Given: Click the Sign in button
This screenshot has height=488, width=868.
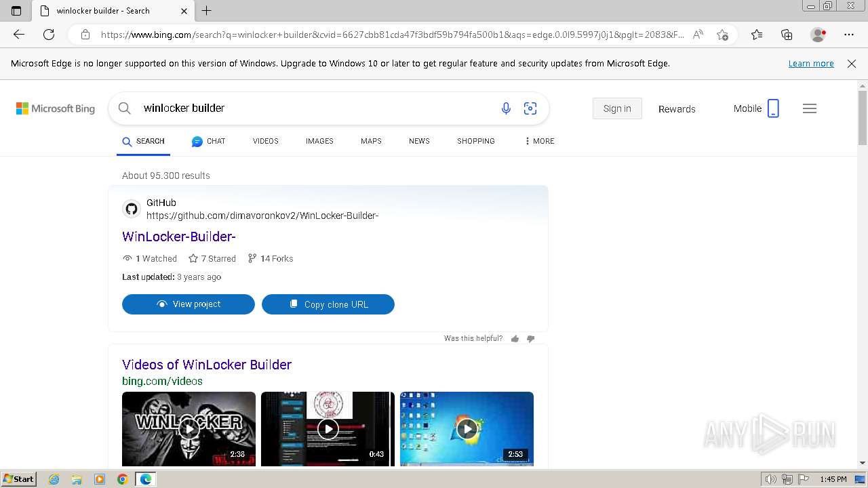Looking at the screenshot, I should click(x=617, y=108).
